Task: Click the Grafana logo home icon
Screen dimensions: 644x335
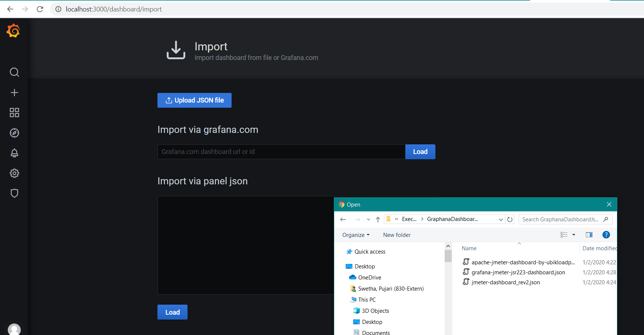Action: pos(13,31)
